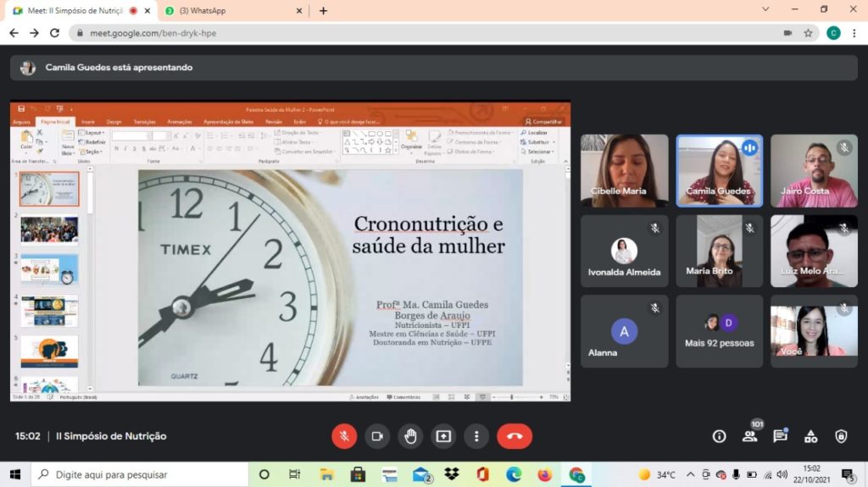The height and width of the screenshot is (487, 868).
Task: Reload the Meet page
Action: click(55, 33)
